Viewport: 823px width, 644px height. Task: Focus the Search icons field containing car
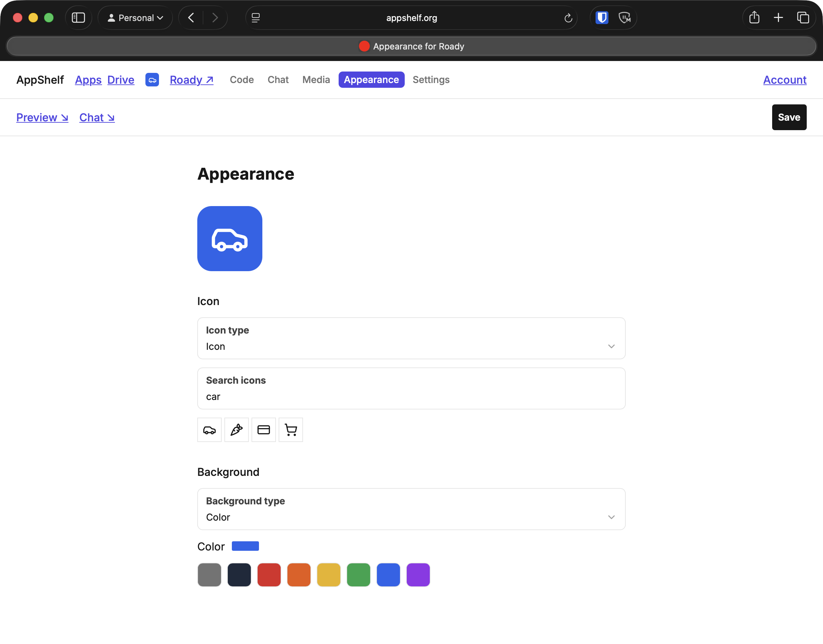click(x=411, y=388)
